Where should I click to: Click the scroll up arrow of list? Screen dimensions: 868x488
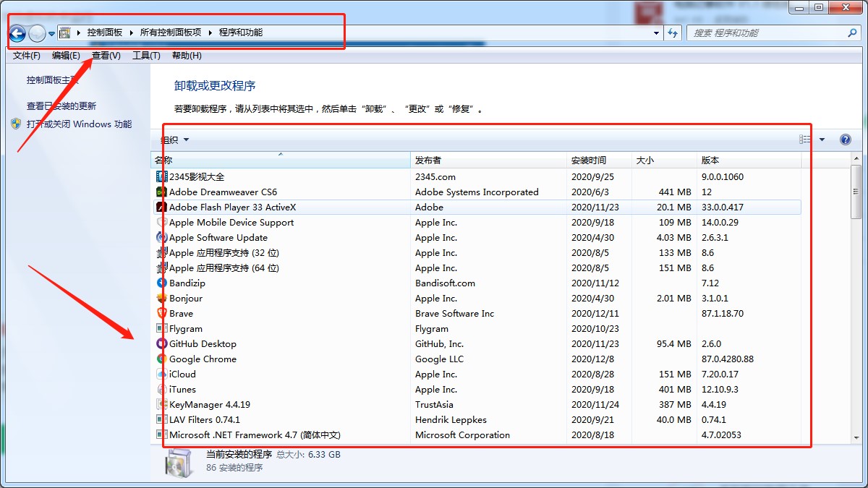click(x=856, y=160)
